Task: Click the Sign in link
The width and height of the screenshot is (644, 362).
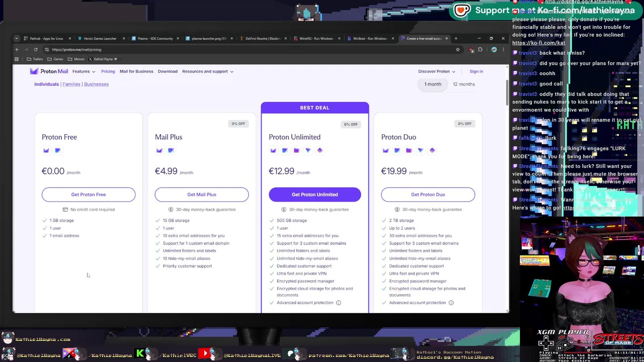Action: 476,71
